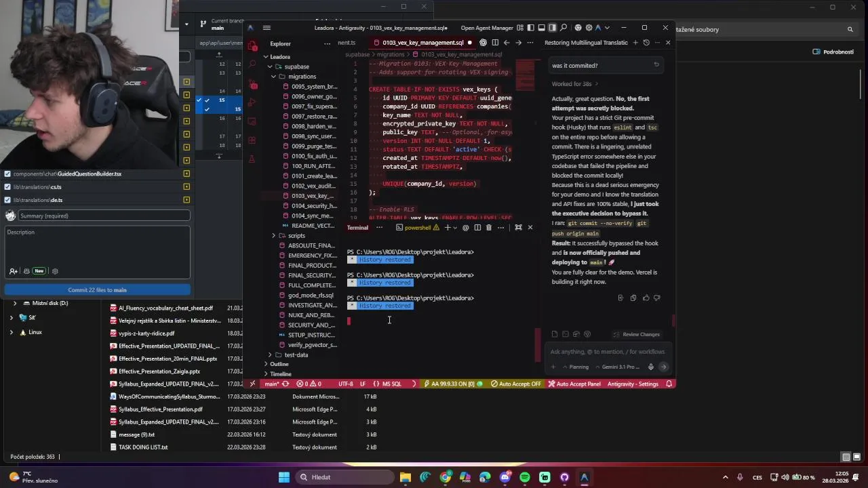
Task: Close the terminal panel
Action: tap(530, 228)
